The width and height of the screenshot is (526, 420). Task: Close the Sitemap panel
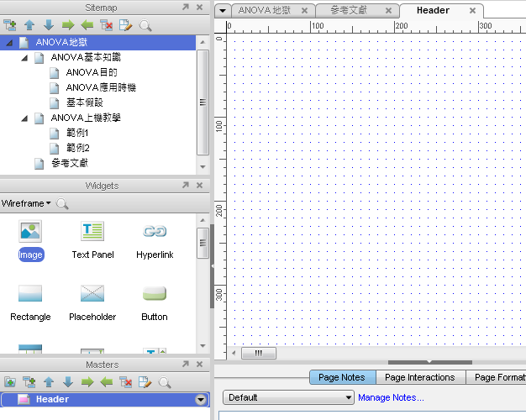tap(200, 7)
